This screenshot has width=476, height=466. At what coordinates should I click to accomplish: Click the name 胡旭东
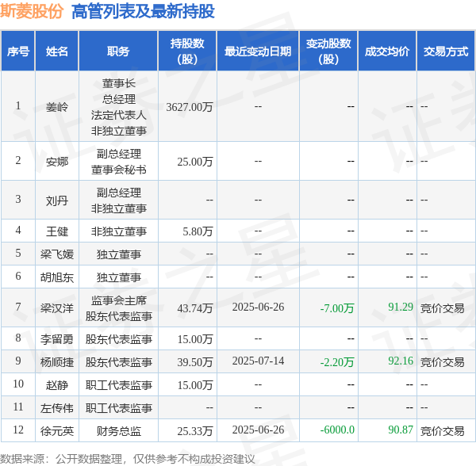[57, 277]
